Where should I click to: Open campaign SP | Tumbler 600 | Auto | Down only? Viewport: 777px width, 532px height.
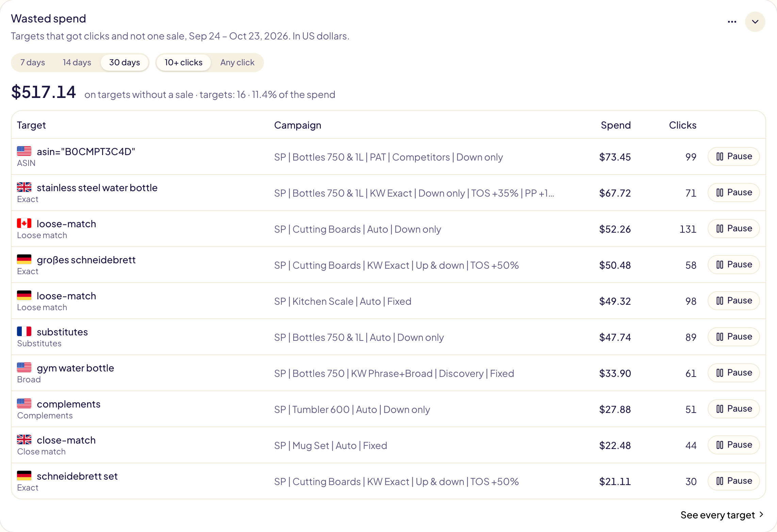click(352, 410)
